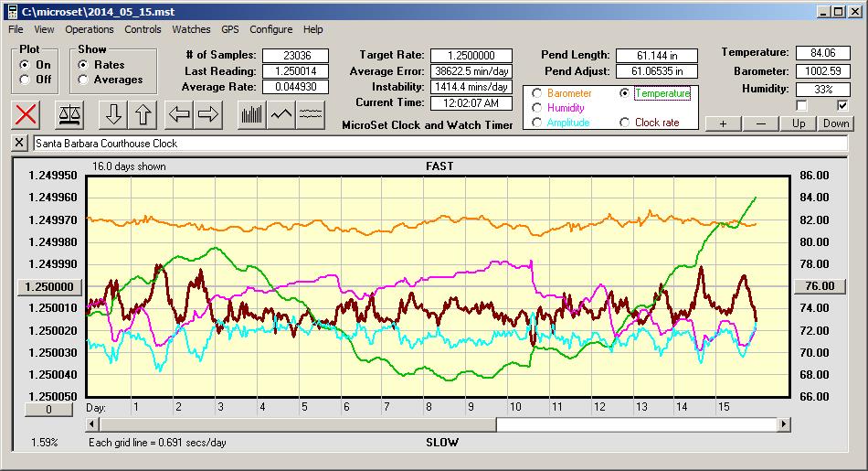Click the right arrow toolbar button
Viewport: 868px width, 471px height.
pyautogui.click(x=208, y=114)
